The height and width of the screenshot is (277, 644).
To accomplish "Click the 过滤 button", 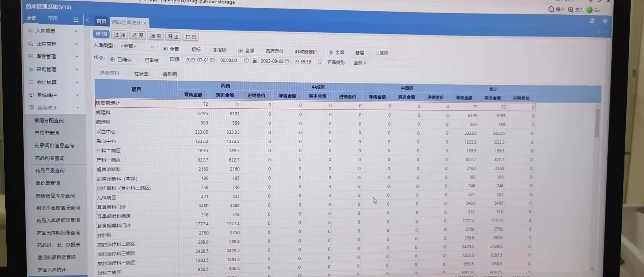I will tap(119, 35).
